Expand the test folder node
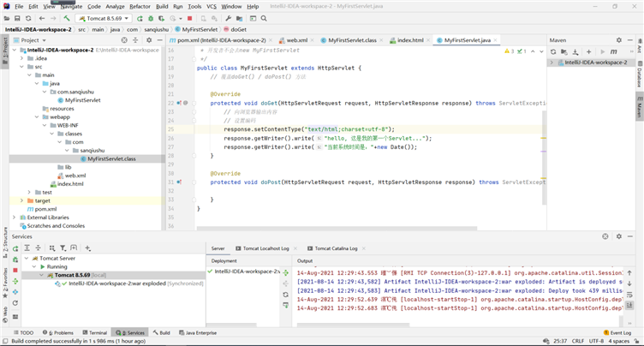 point(29,193)
